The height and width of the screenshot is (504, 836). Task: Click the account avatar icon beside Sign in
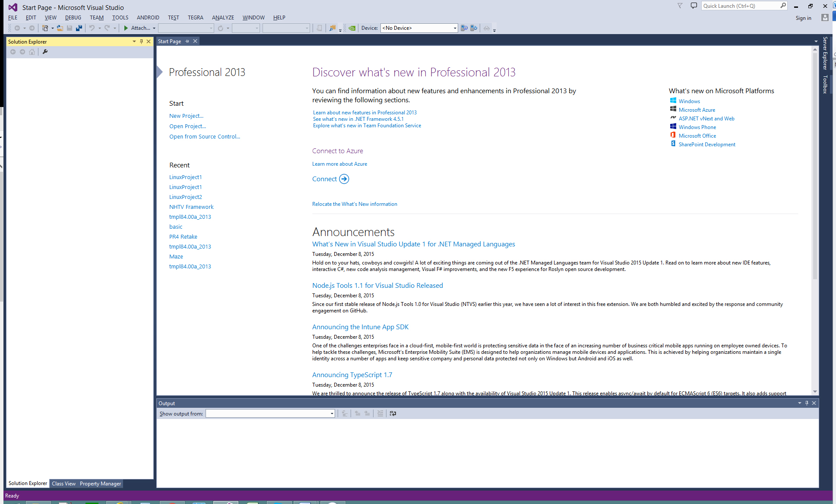[825, 18]
